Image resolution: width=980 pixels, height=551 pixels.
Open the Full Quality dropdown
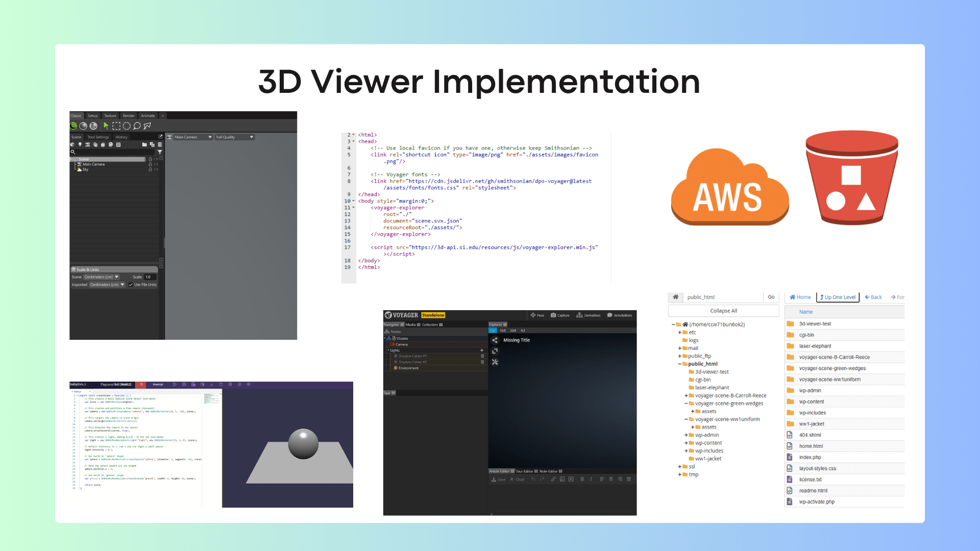[x=234, y=137]
